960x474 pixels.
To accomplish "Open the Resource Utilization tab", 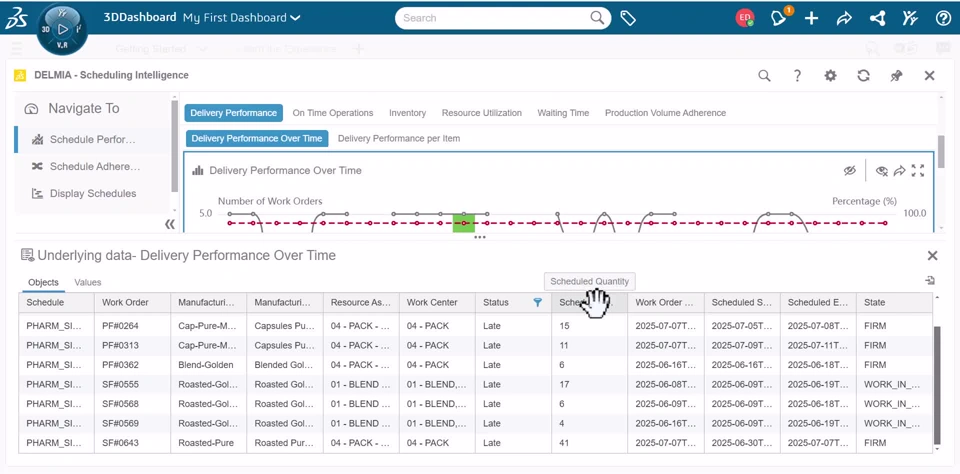I will [x=482, y=113].
